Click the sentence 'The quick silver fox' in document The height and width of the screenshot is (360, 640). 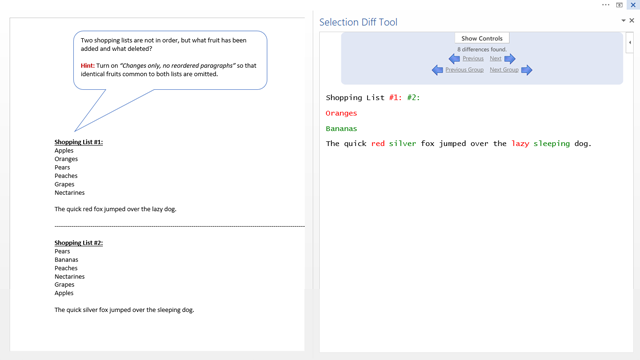click(124, 310)
